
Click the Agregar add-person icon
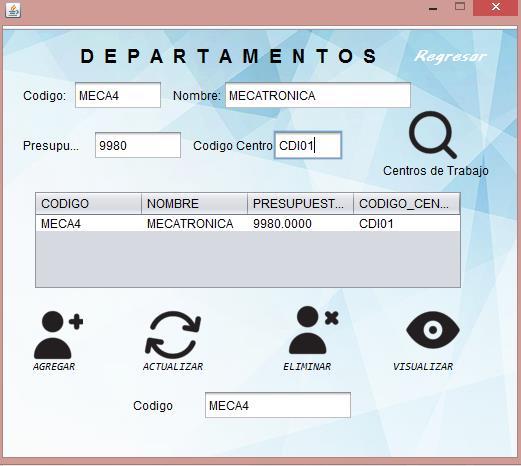[58, 335]
